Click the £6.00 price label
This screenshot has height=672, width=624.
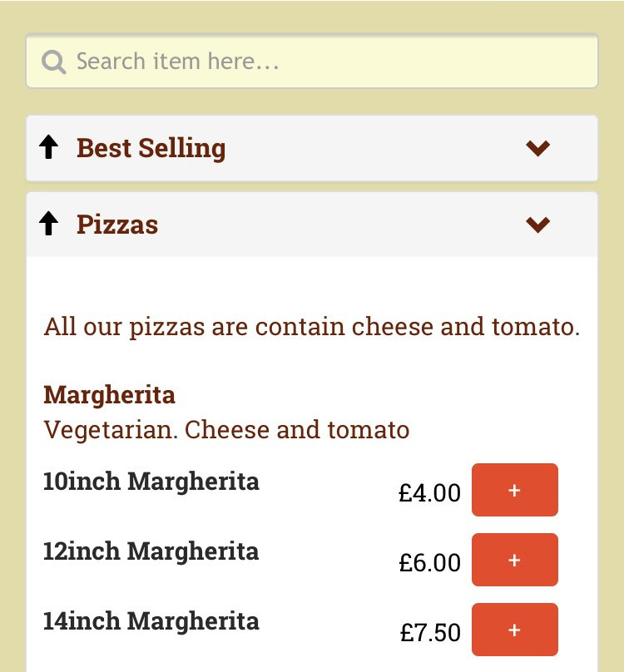pos(429,562)
